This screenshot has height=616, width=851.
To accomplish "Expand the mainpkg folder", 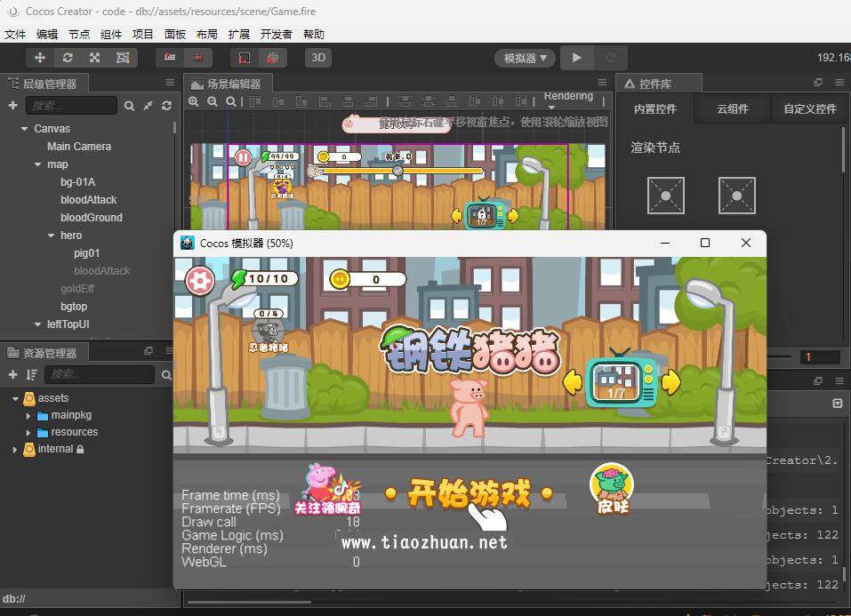I will (28, 416).
